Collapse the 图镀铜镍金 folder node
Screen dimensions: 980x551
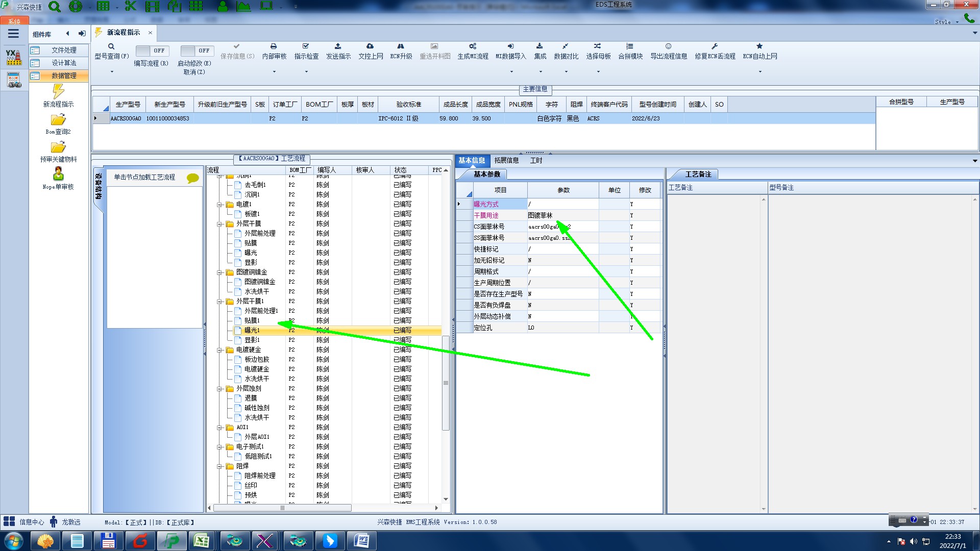220,272
